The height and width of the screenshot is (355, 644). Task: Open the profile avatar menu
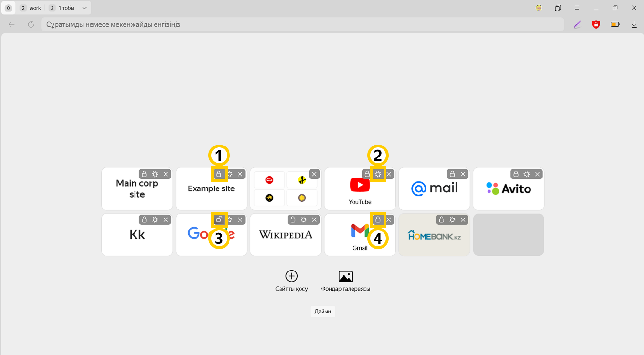[x=539, y=8]
